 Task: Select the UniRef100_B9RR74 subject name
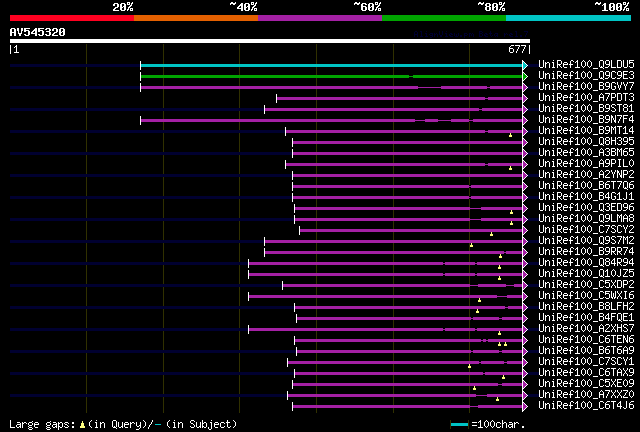click(586, 252)
